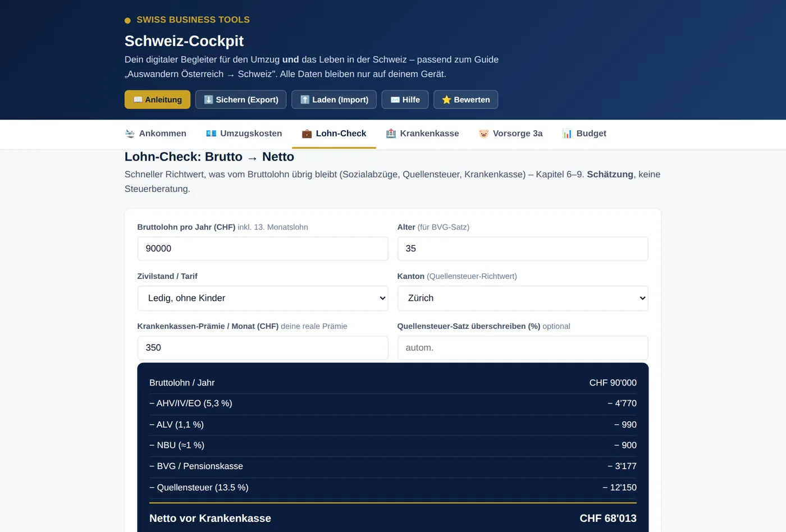Expand the Kanton dropdown showing Zürich
The image size is (786, 532).
pos(523,298)
